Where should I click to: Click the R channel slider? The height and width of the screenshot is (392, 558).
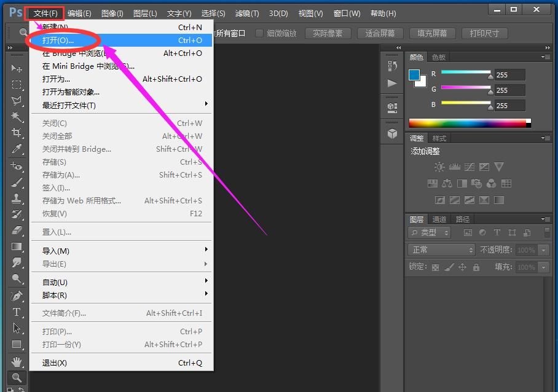466,73
